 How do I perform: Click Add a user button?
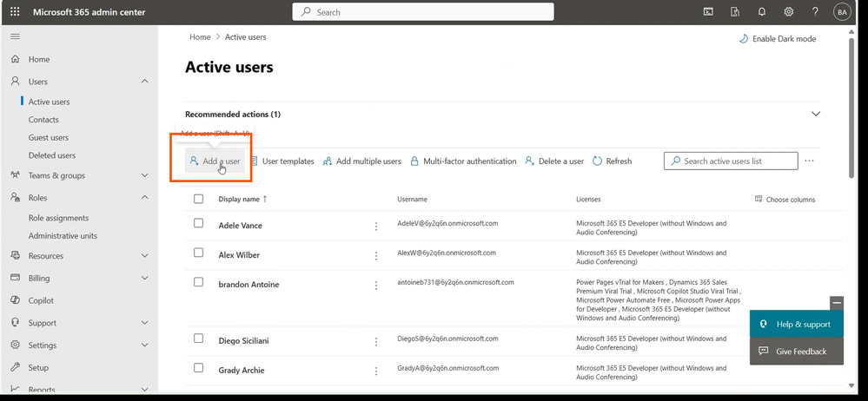pos(215,161)
